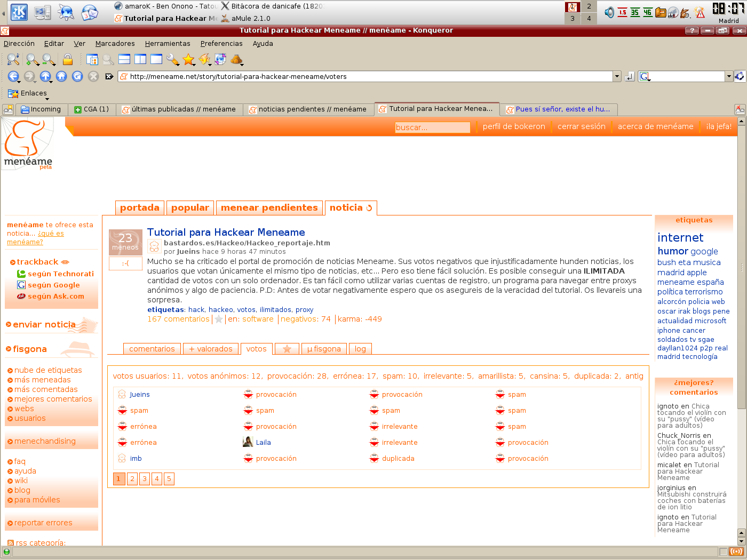Image resolution: width=747 pixels, height=560 pixels.
Task: Click the zoom in magnifier toolbar icon
Action: tap(32, 60)
